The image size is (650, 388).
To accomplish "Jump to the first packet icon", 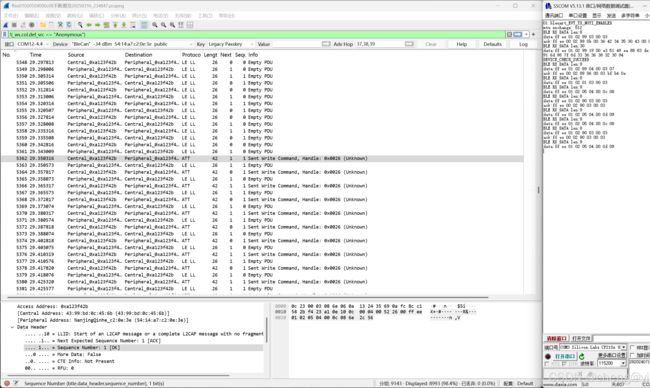I will 115,25.
